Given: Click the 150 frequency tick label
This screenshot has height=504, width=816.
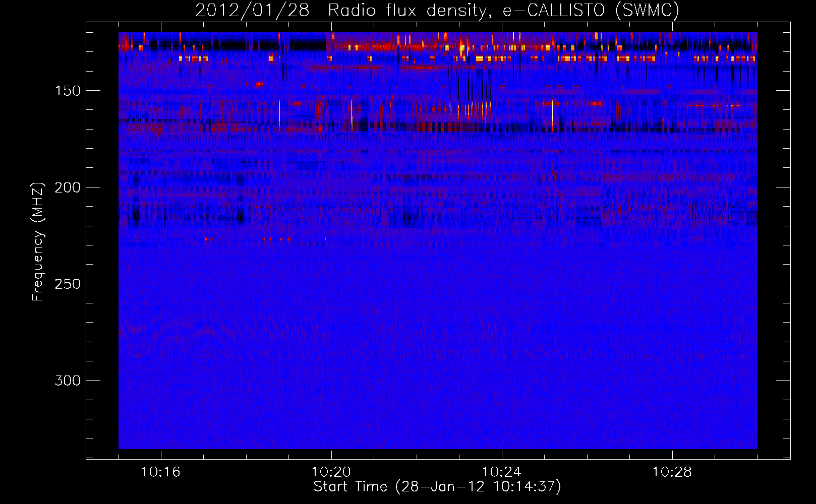Looking at the screenshot, I should 68,91.
